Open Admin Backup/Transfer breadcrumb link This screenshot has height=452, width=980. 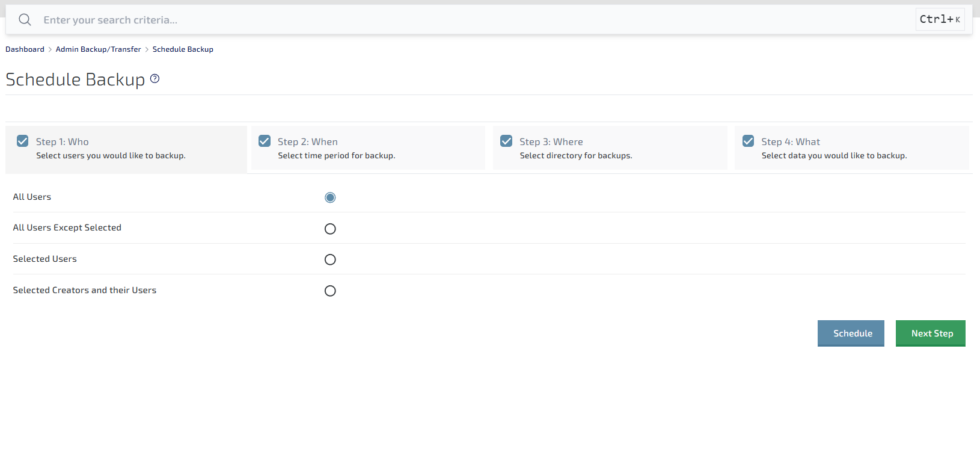[x=98, y=49]
